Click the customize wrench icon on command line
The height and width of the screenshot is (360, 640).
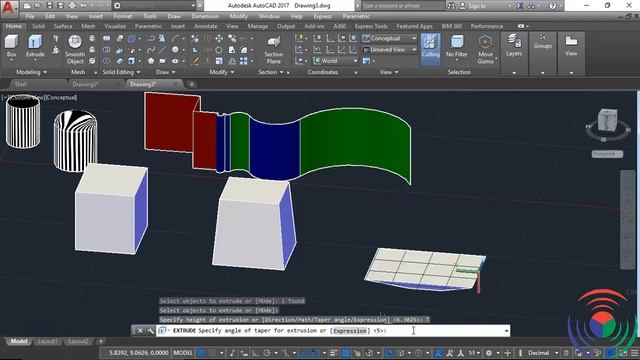coord(151,331)
